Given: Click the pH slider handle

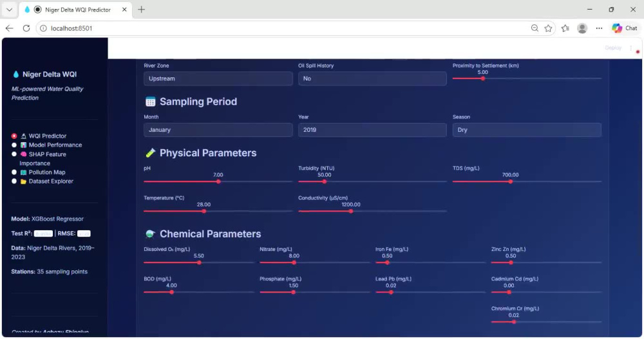Looking at the screenshot, I should [218, 181].
